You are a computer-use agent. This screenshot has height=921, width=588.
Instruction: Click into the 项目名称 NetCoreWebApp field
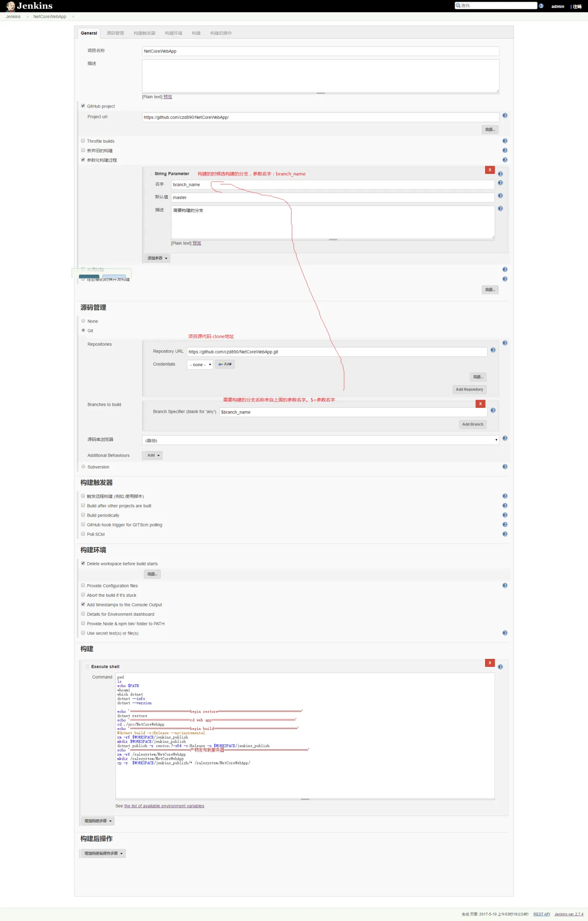[x=320, y=51]
